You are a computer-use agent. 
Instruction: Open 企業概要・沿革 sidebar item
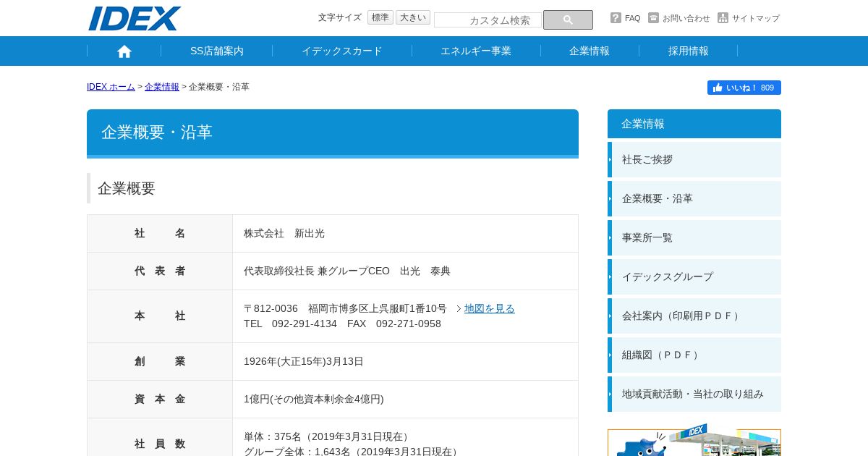click(694, 198)
